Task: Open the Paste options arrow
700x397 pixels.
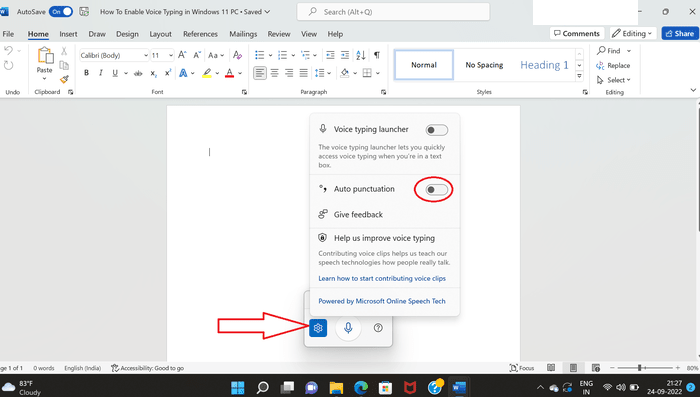Action: (x=44, y=79)
